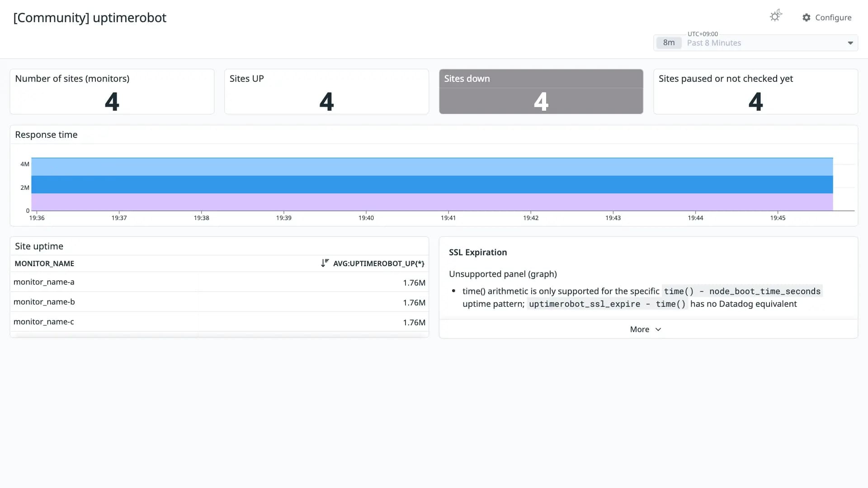The image size is (868, 488).
Task: Click the 19:40 tick label on the time axis
Action: coord(366,218)
